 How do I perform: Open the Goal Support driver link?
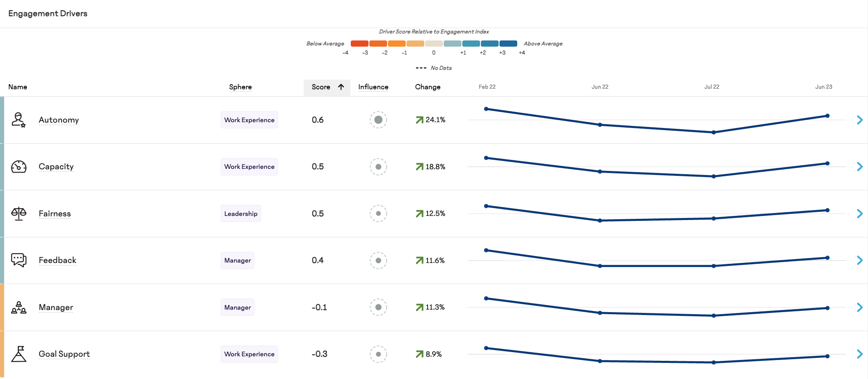64,354
